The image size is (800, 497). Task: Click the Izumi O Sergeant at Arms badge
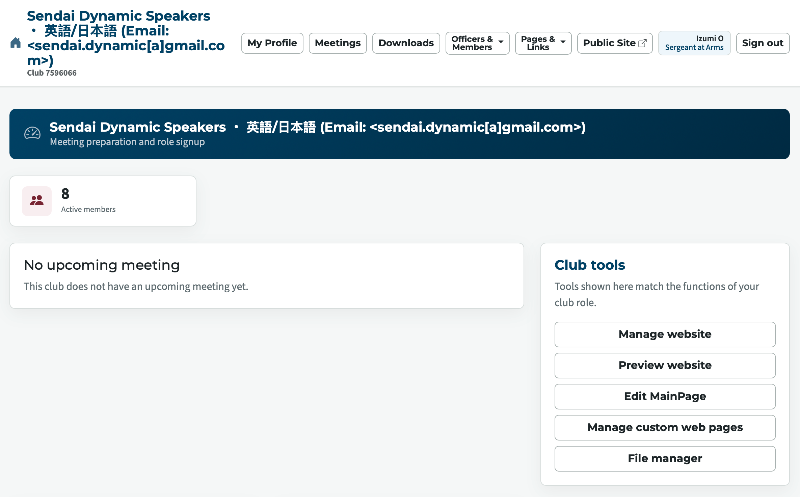point(694,43)
